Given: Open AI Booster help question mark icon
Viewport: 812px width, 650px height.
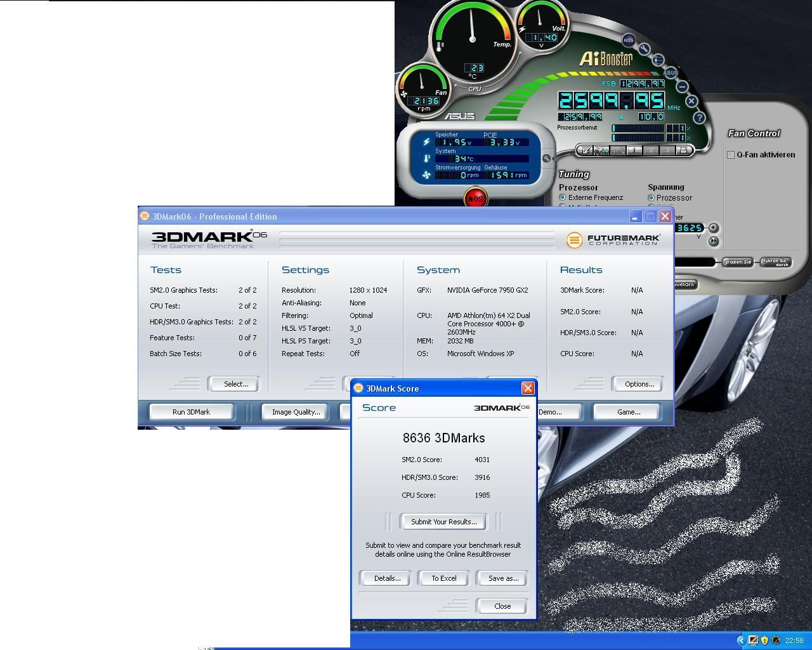Looking at the screenshot, I should [699, 117].
